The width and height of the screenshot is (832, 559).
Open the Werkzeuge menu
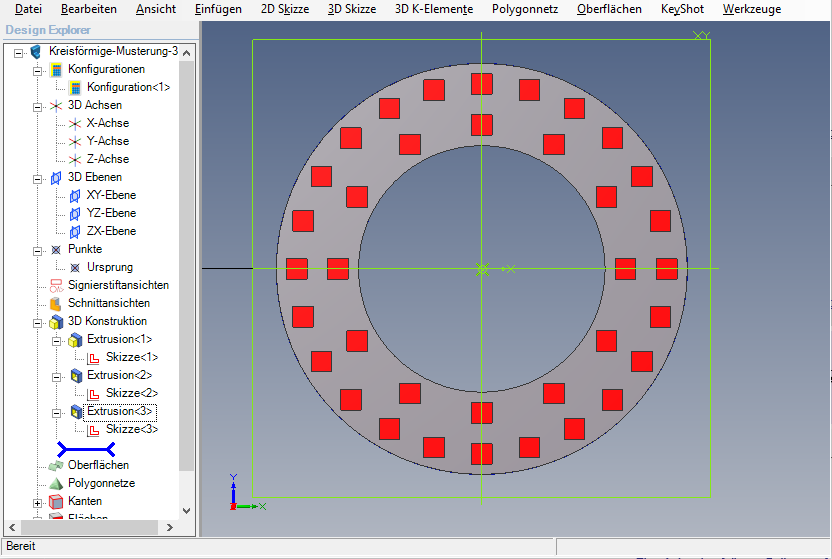[x=752, y=9]
